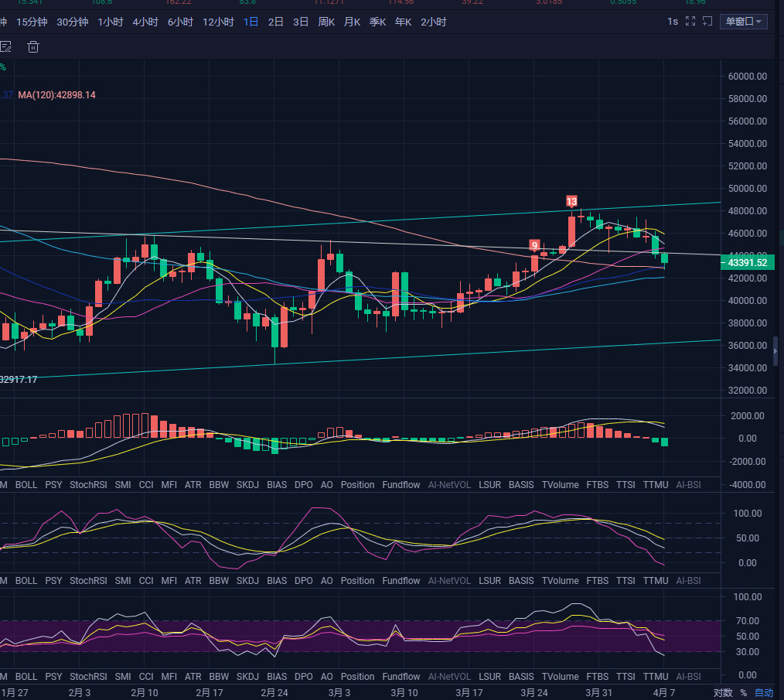Select AI-NetVOL in the MACD pane indicator row
The height and width of the screenshot is (700, 784).
tap(449, 485)
